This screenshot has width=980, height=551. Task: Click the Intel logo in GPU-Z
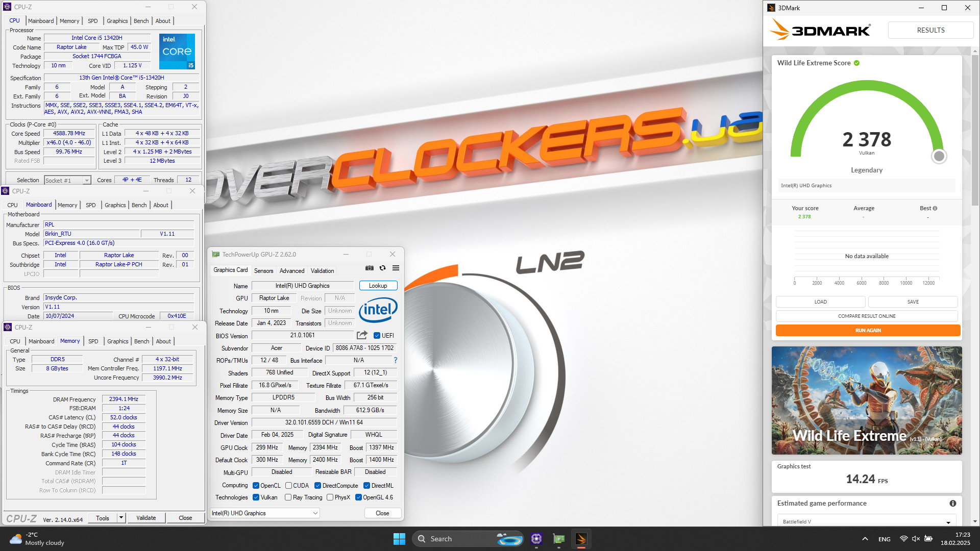(378, 310)
